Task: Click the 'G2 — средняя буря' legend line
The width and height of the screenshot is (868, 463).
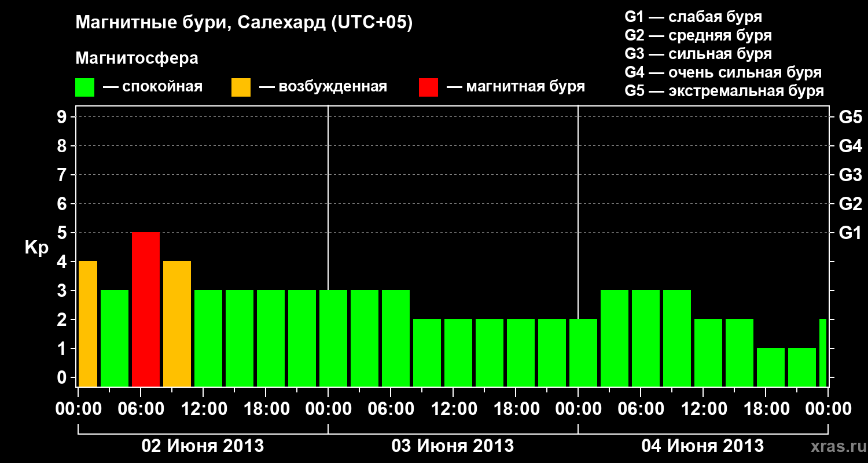Action: tap(698, 35)
